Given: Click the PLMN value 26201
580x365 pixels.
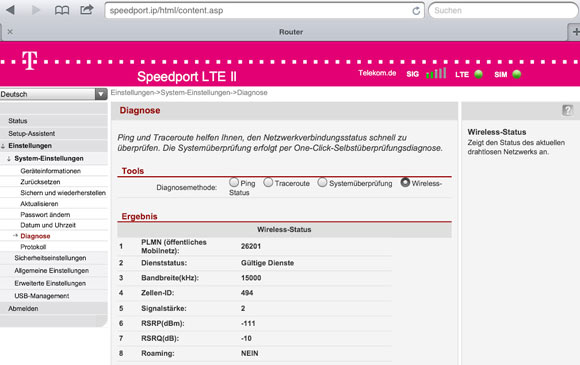Looking at the screenshot, I should (x=251, y=246).
